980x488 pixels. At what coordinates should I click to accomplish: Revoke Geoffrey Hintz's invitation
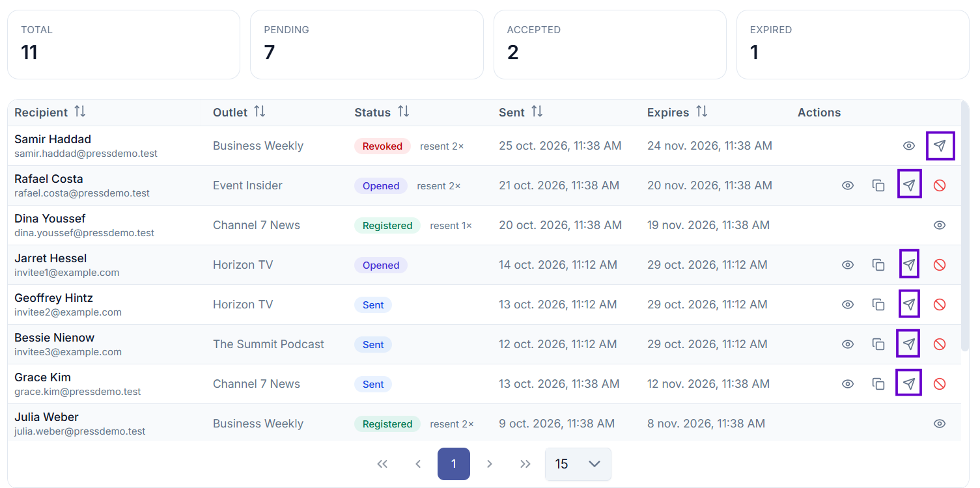(940, 305)
